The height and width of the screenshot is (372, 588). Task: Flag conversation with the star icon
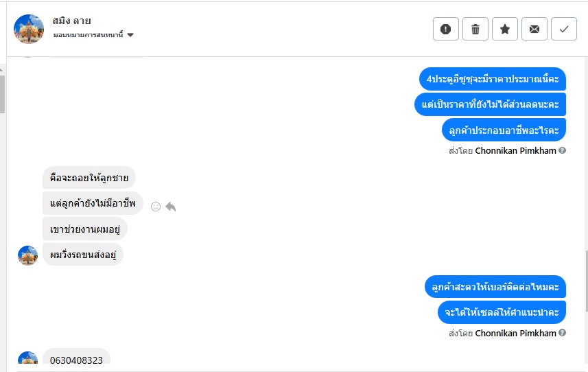(505, 30)
